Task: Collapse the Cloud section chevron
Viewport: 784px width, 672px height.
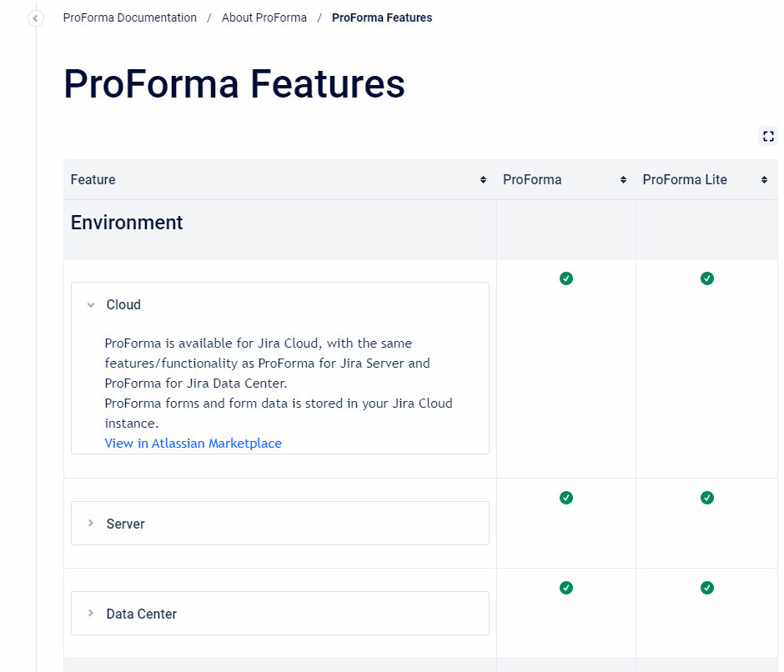Action: coord(91,305)
